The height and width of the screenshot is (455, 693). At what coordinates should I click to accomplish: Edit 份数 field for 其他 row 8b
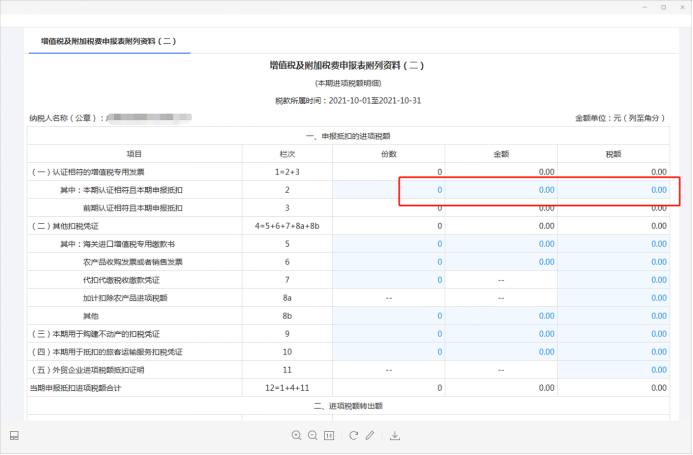[x=388, y=316]
